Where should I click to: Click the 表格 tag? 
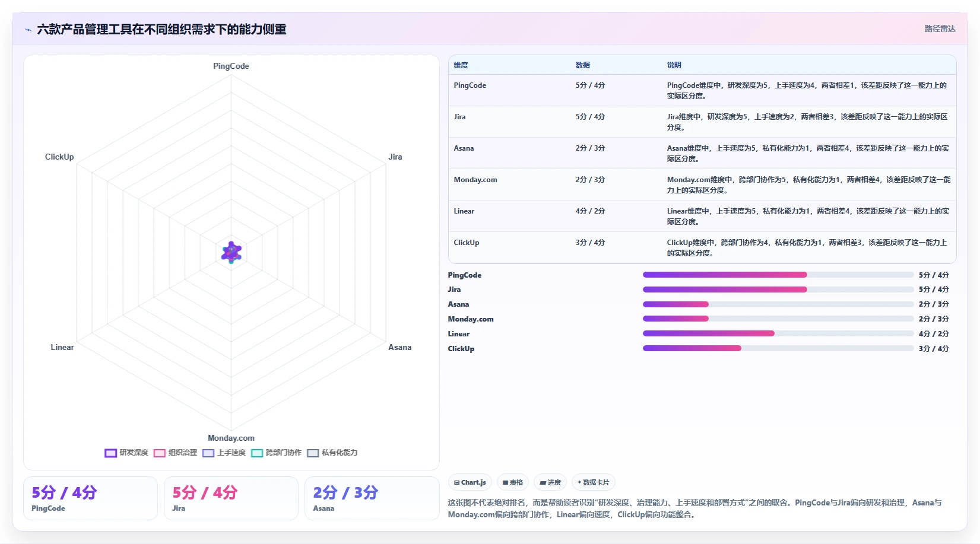[x=513, y=482]
